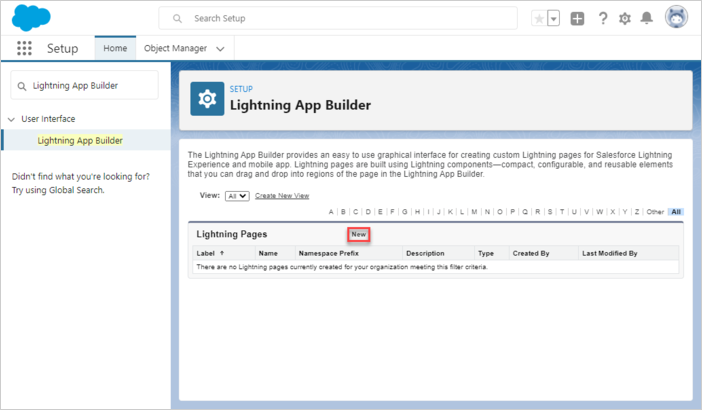Screen dimensions: 702x410
Task: Click the Create New View link
Action: 281,196
